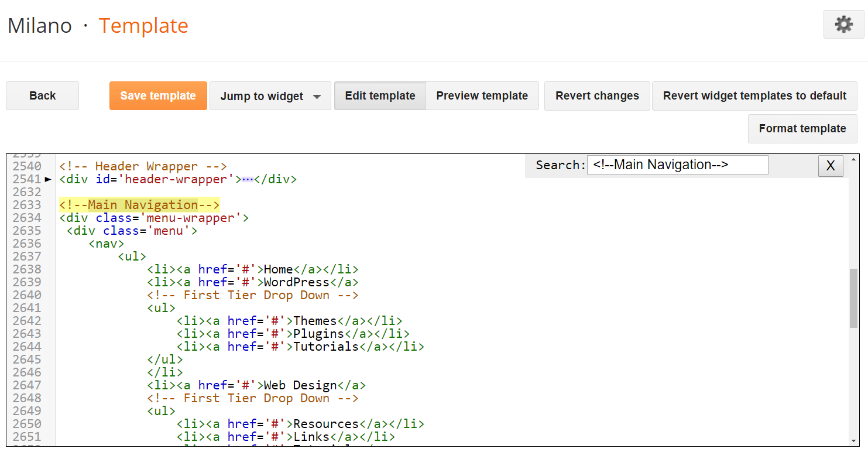Place cursor on the WordPress menu line
868x452 pixels.
tap(296, 282)
